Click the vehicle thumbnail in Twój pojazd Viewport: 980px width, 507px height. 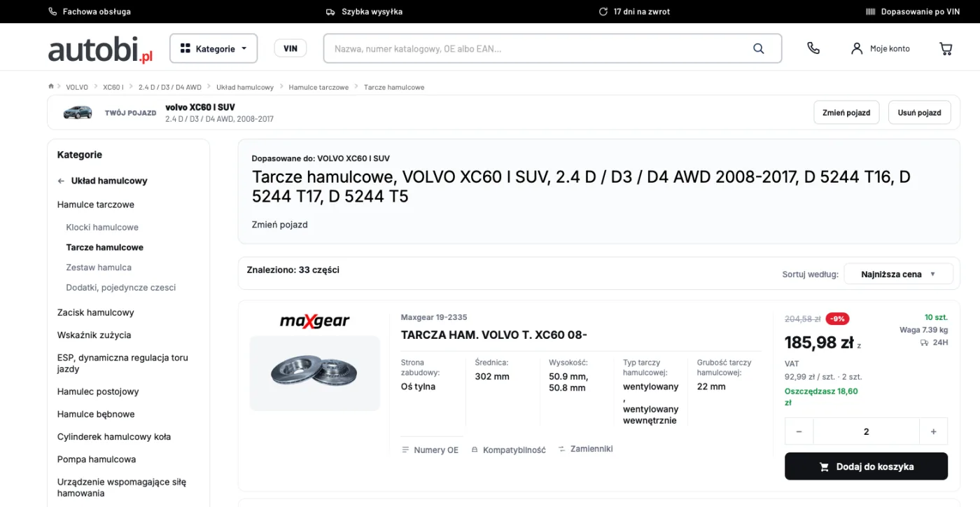click(x=78, y=112)
